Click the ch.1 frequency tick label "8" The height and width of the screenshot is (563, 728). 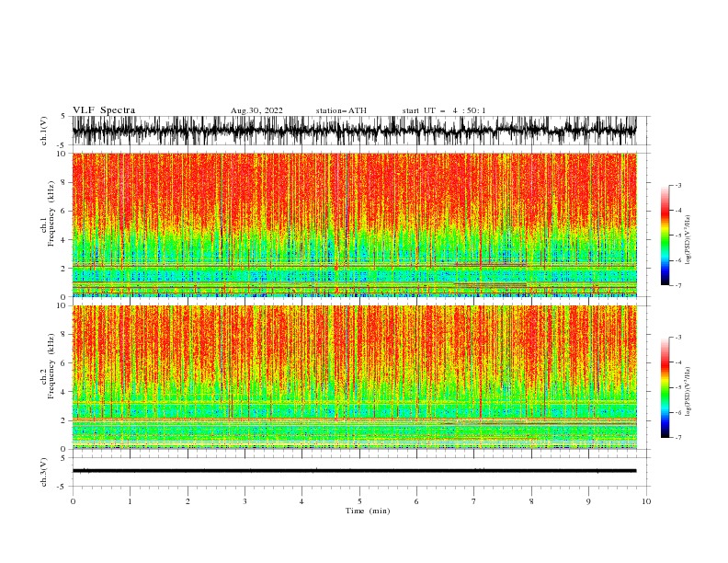tap(63, 182)
